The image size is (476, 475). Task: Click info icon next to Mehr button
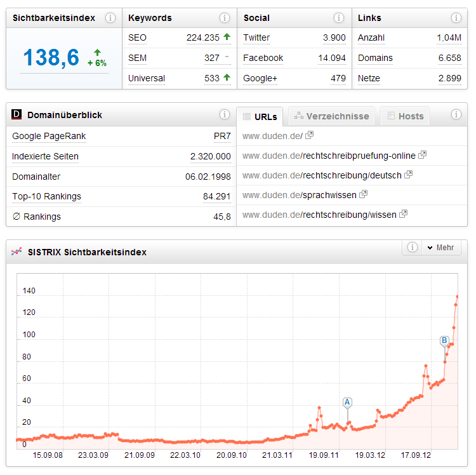(x=412, y=248)
